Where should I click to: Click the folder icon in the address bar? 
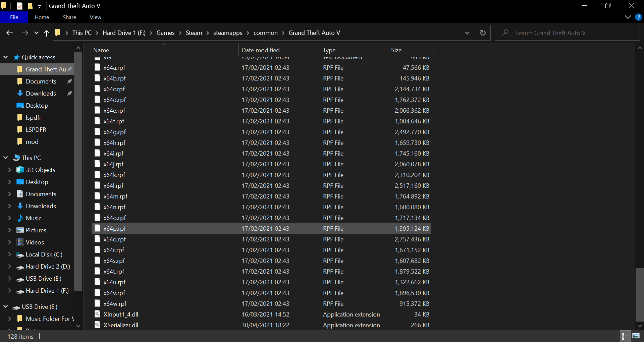(58, 33)
